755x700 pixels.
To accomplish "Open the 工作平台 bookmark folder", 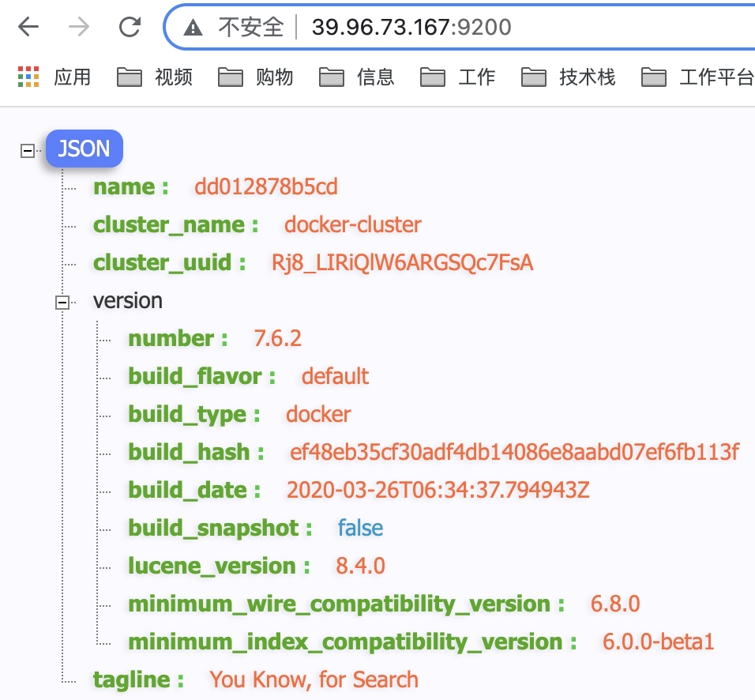I will 698,77.
